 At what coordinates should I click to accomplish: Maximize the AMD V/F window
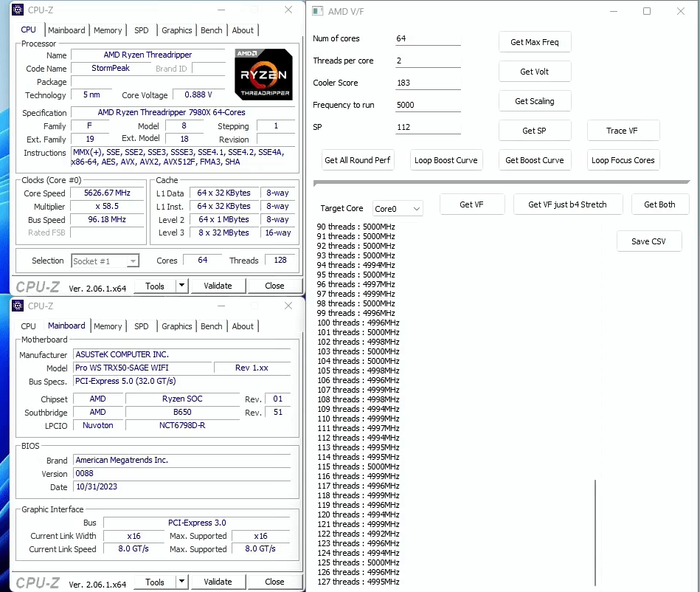pos(646,11)
